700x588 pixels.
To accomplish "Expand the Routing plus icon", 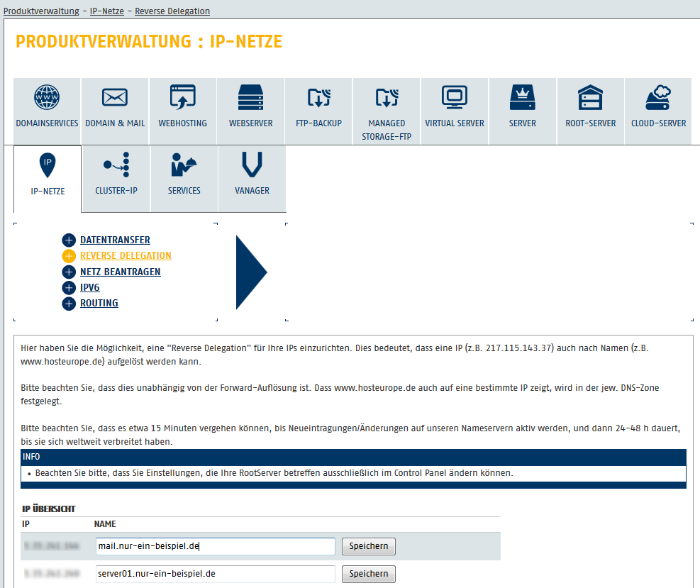I will 69,304.
